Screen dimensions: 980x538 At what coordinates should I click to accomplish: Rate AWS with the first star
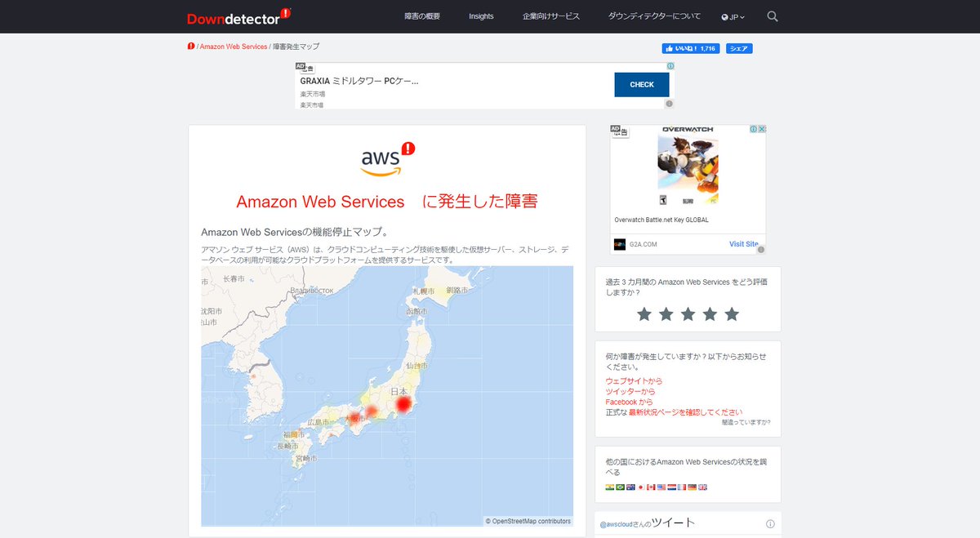pos(644,314)
